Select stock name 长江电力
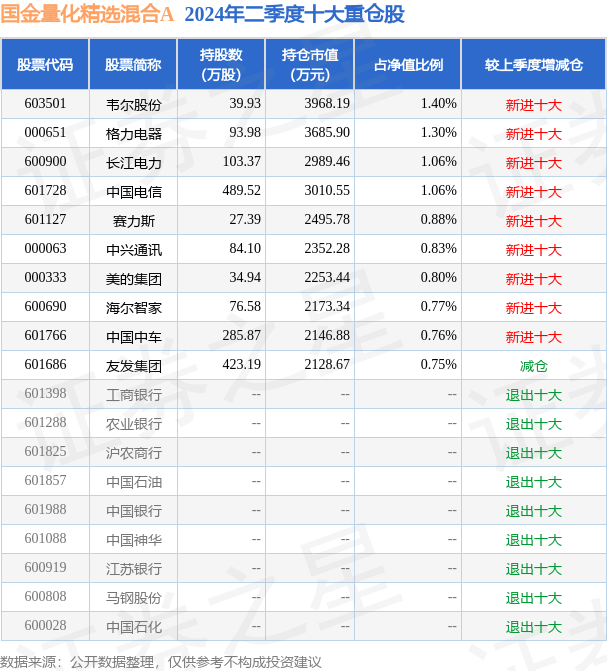The width and height of the screenshot is (607, 671). [x=134, y=163]
